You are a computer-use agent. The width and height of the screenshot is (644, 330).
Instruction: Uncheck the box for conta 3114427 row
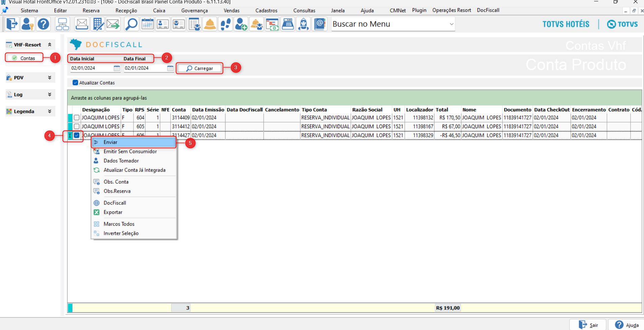[77, 135]
